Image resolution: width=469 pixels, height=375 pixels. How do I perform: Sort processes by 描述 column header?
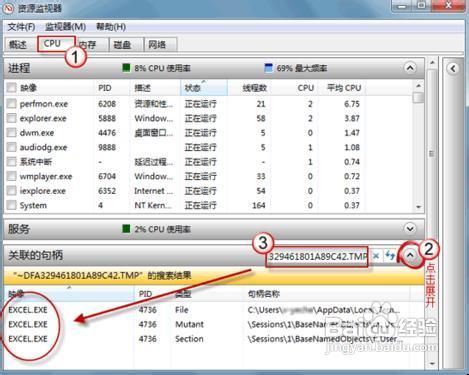click(x=155, y=88)
